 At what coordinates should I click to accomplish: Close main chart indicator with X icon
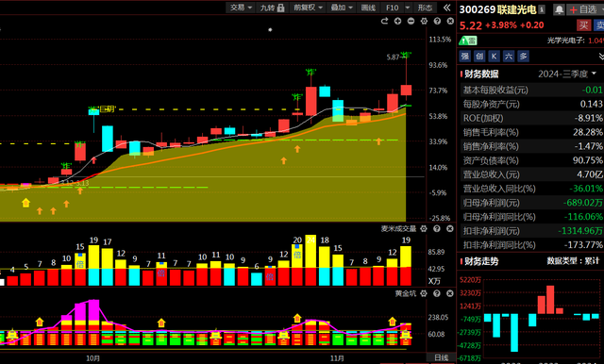point(450,21)
